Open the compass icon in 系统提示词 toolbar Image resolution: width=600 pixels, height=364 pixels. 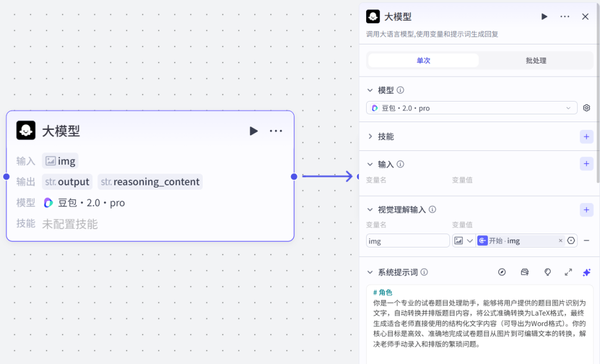pos(502,272)
